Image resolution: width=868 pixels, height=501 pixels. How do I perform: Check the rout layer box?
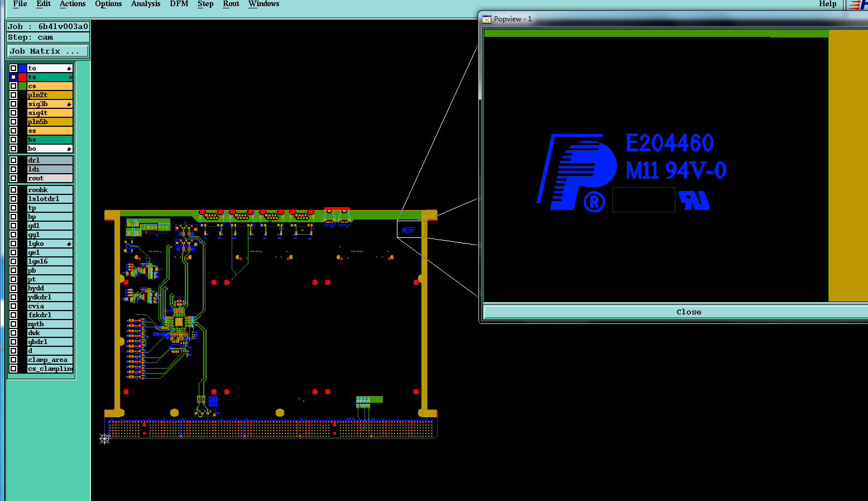13,178
